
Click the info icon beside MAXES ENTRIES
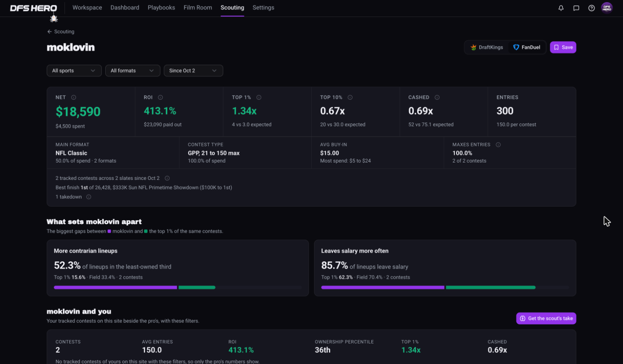(498, 145)
